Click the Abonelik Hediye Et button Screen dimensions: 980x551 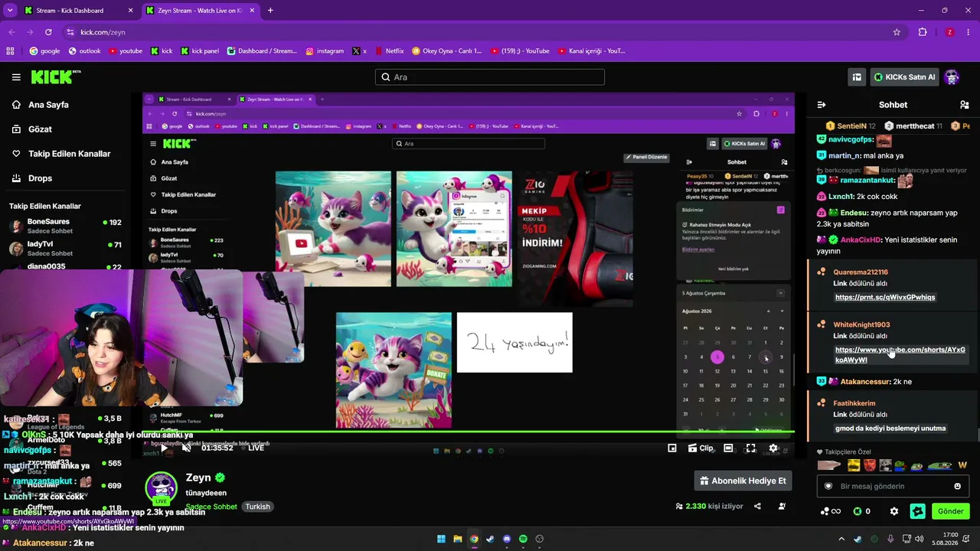click(x=743, y=481)
